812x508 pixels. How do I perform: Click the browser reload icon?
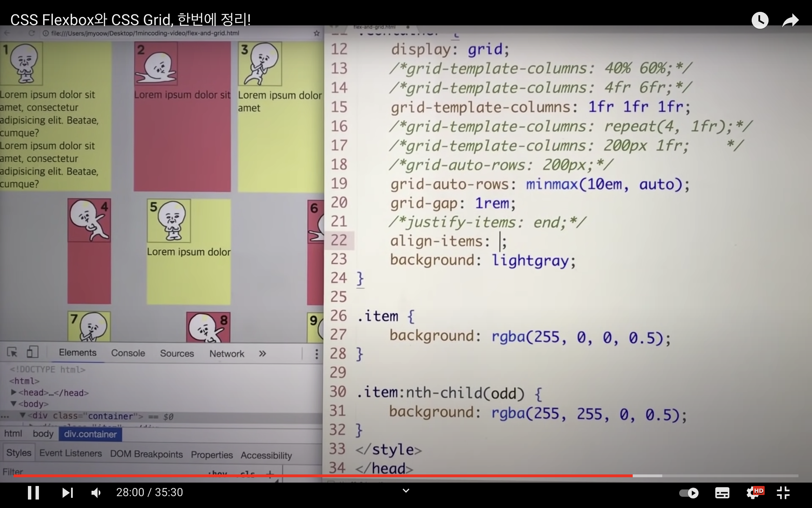(32, 33)
